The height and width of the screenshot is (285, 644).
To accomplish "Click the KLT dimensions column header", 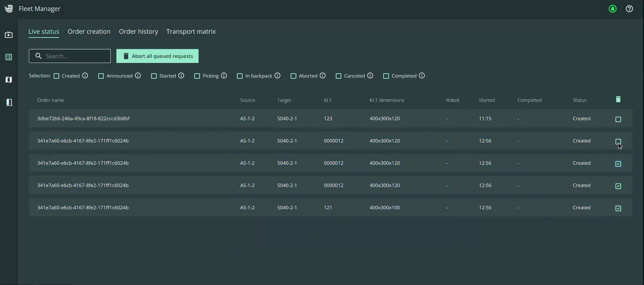I will pyautogui.click(x=387, y=100).
